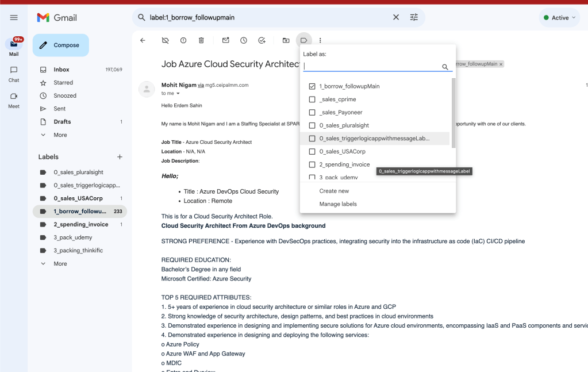
Task: Open sidebar label 2_spending_invoice
Action: (81, 224)
